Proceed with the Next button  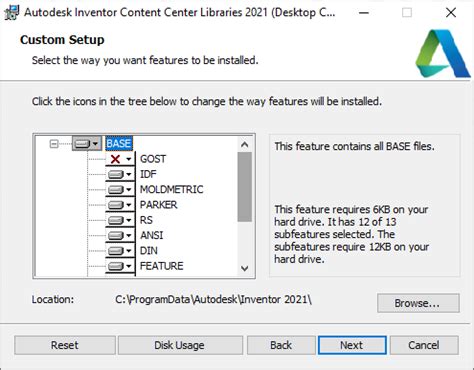(x=352, y=345)
